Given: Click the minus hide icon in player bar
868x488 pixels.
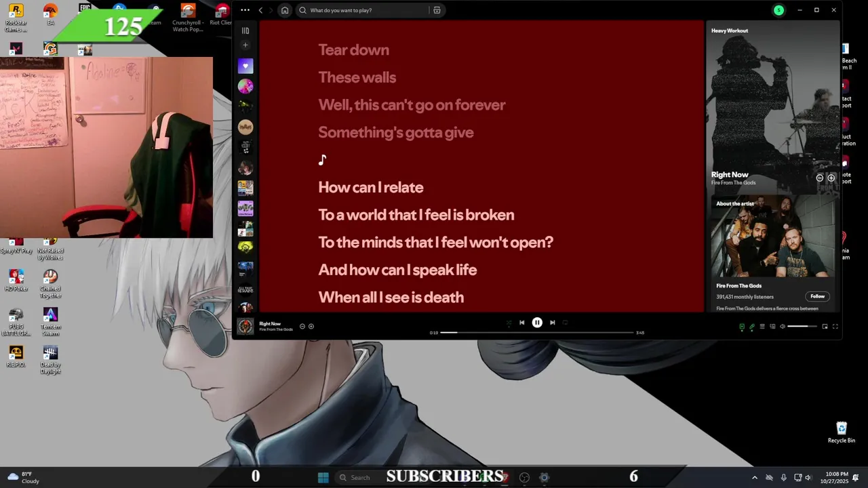Looking at the screenshot, I should click(302, 327).
